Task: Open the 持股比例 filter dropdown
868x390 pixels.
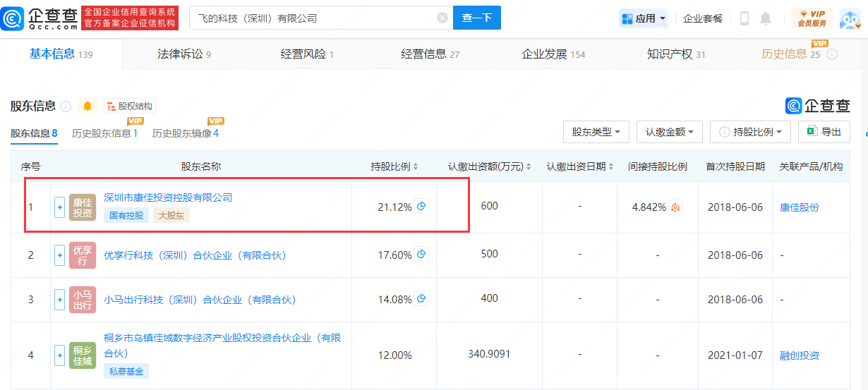Action: (751, 132)
